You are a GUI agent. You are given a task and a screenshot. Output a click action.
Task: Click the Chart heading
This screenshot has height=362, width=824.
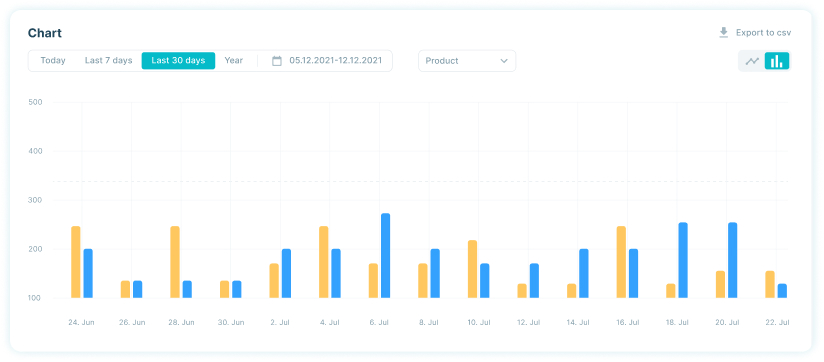pos(45,33)
